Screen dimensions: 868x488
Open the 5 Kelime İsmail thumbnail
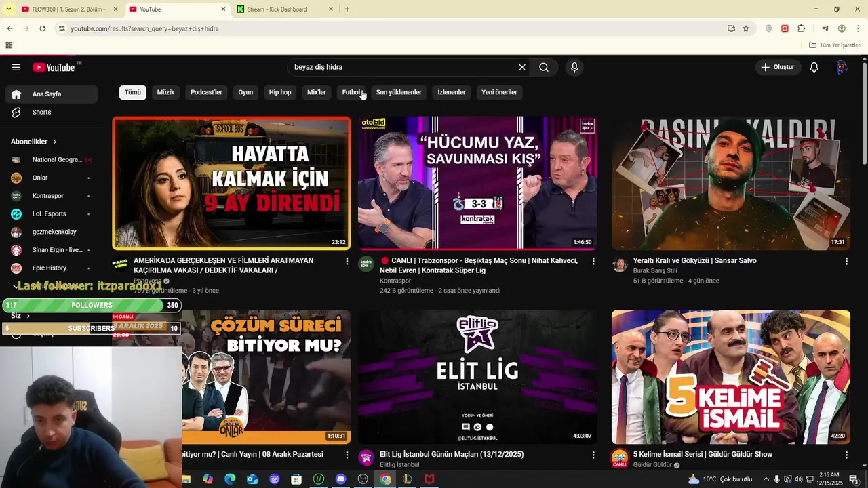731,377
